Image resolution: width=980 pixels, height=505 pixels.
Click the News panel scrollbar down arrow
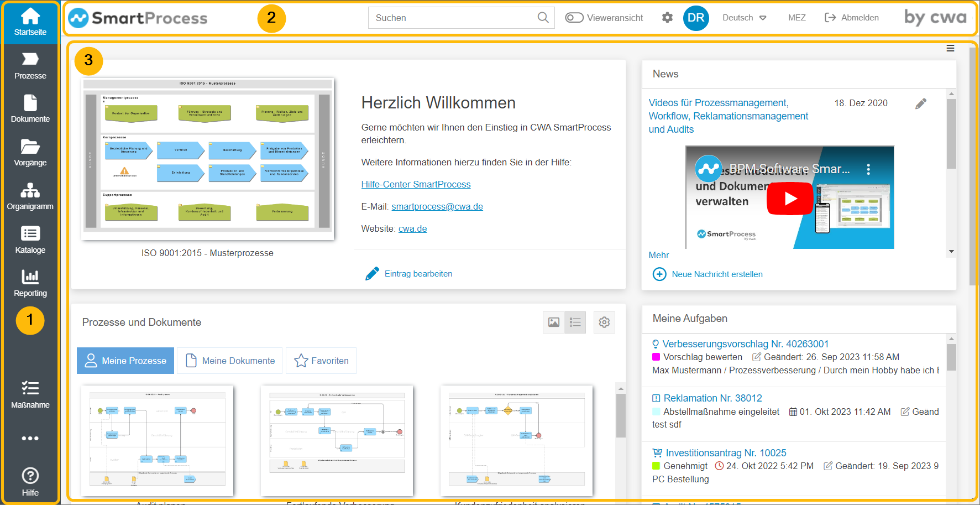pos(951,252)
